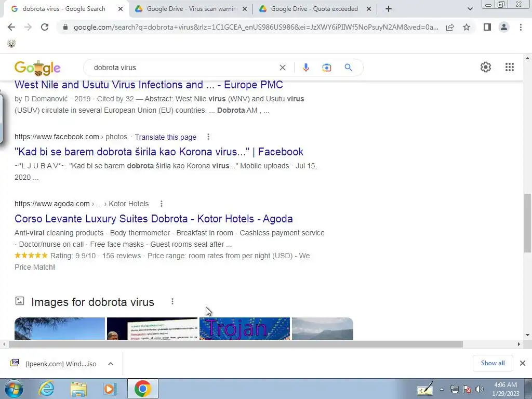Open the Google apps grid
The height and width of the screenshot is (399, 532).
coord(509,67)
